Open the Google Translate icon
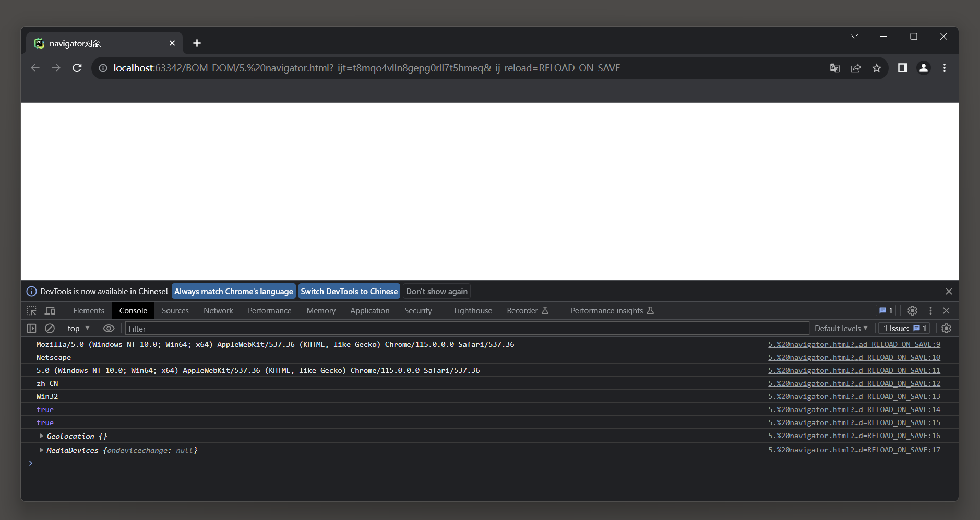The height and width of the screenshot is (520, 980). tap(834, 68)
